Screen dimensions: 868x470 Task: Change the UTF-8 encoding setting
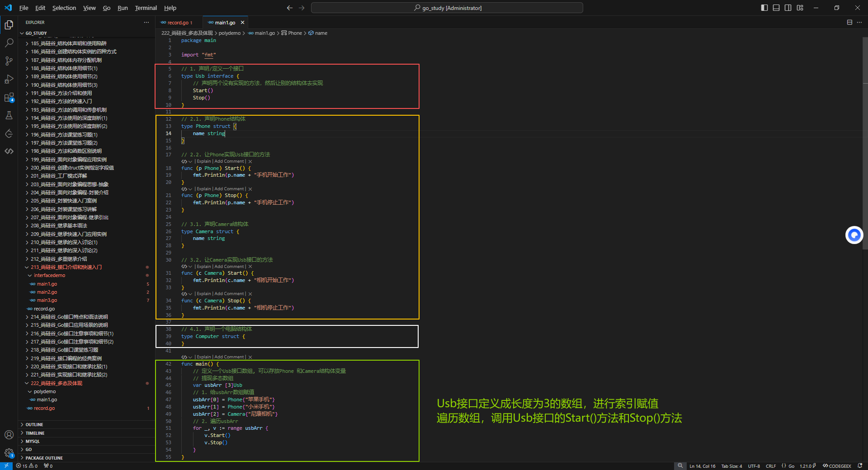754,466
